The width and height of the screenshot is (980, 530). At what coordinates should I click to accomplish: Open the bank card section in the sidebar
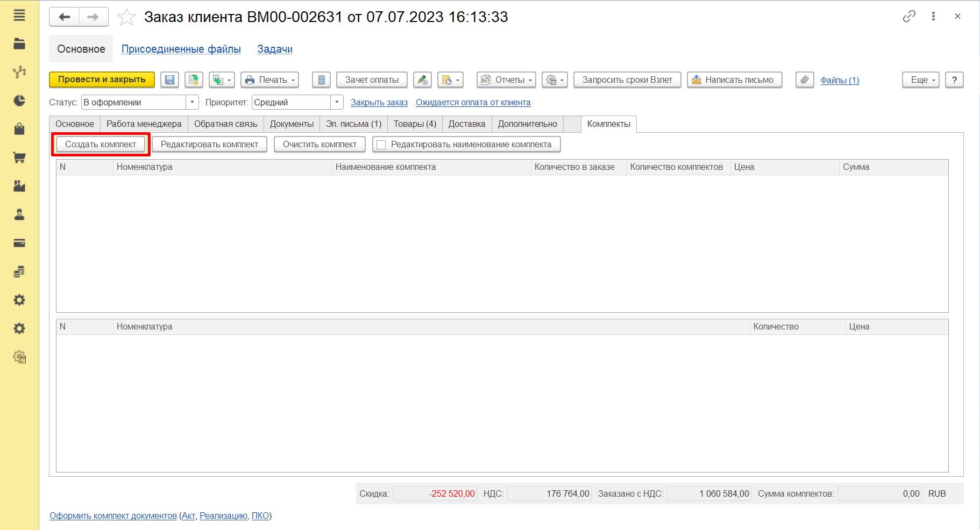pos(19,243)
